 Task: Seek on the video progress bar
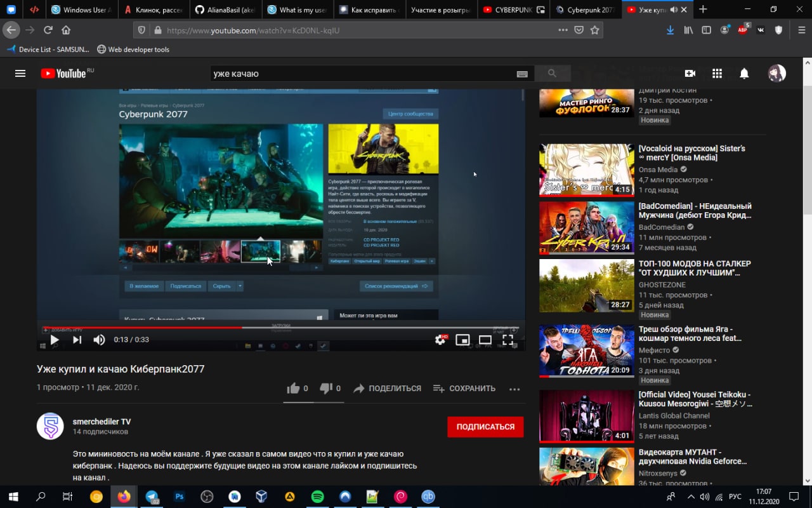(x=280, y=328)
